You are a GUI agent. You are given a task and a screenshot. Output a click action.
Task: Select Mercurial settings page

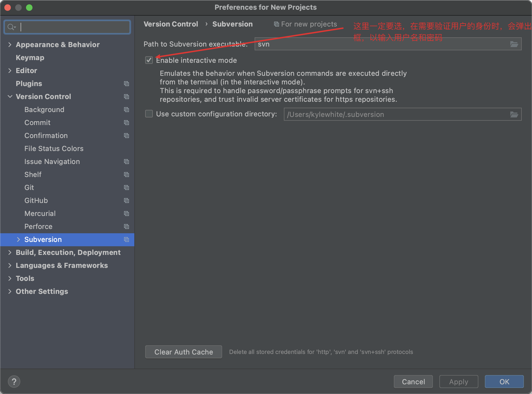click(40, 214)
